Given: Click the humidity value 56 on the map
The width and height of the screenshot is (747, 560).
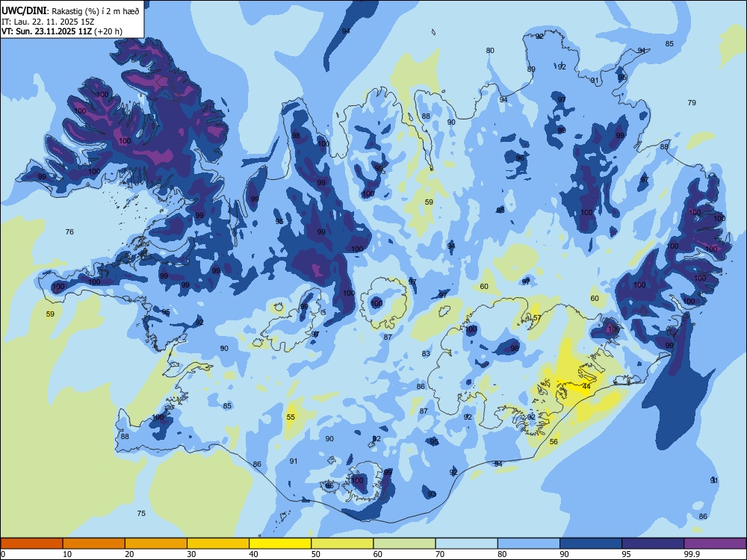Looking at the screenshot, I should point(554,442).
